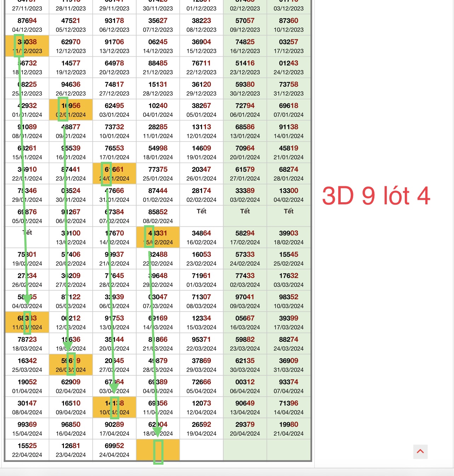Select result 87694 dated 04/12/2023
This screenshot has height=476, width=454.
pos(27,25)
